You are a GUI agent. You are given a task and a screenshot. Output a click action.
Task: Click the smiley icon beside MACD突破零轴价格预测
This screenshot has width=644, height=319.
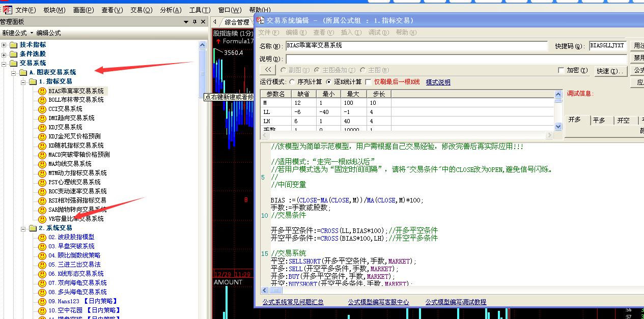click(x=42, y=155)
